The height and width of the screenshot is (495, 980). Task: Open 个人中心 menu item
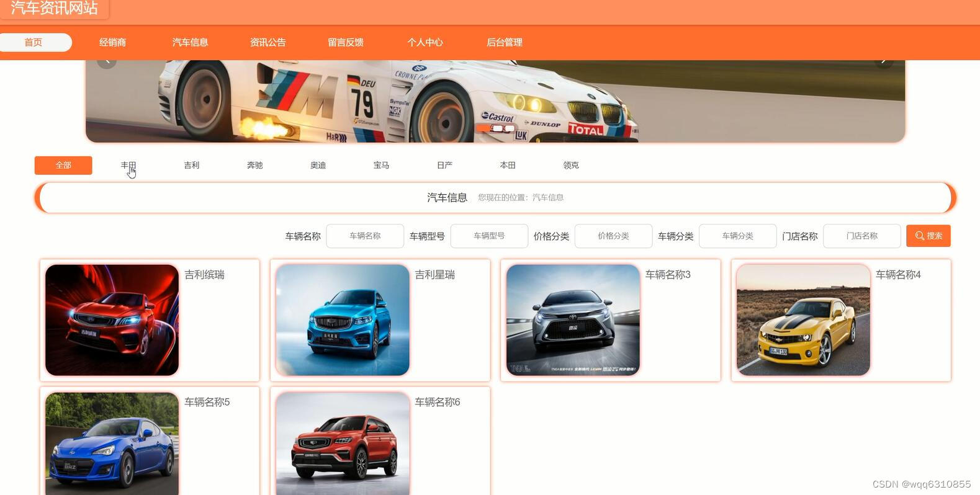pyautogui.click(x=425, y=42)
